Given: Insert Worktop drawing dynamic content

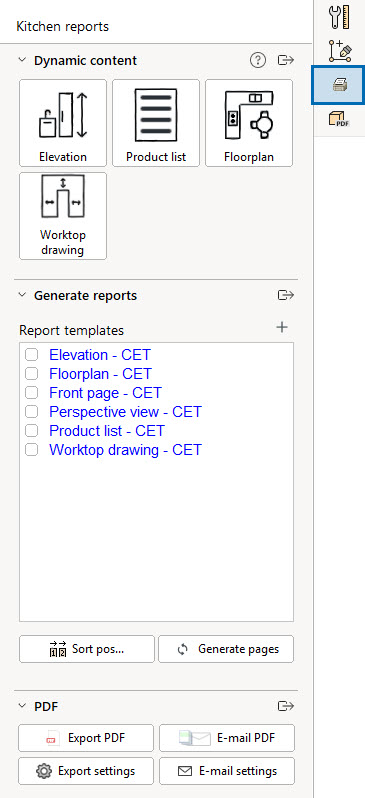Looking at the screenshot, I should pyautogui.click(x=63, y=216).
